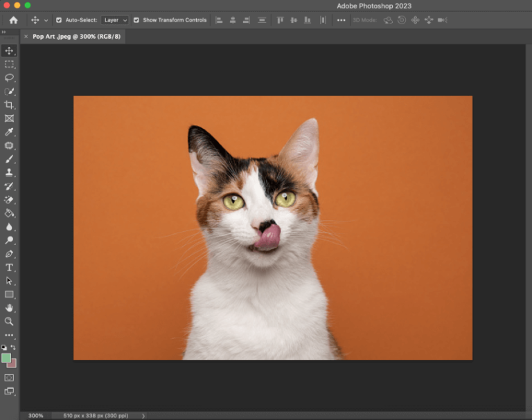Toggle Quick Mask mode

pyautogui.click(x=9, y=378)
